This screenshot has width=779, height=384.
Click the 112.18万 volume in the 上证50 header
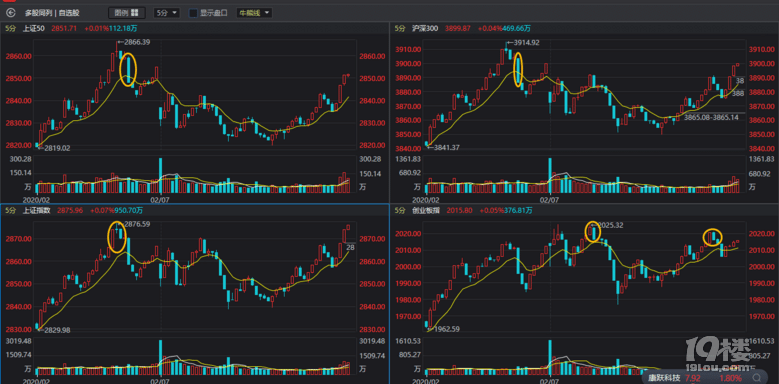coord(123,29)
